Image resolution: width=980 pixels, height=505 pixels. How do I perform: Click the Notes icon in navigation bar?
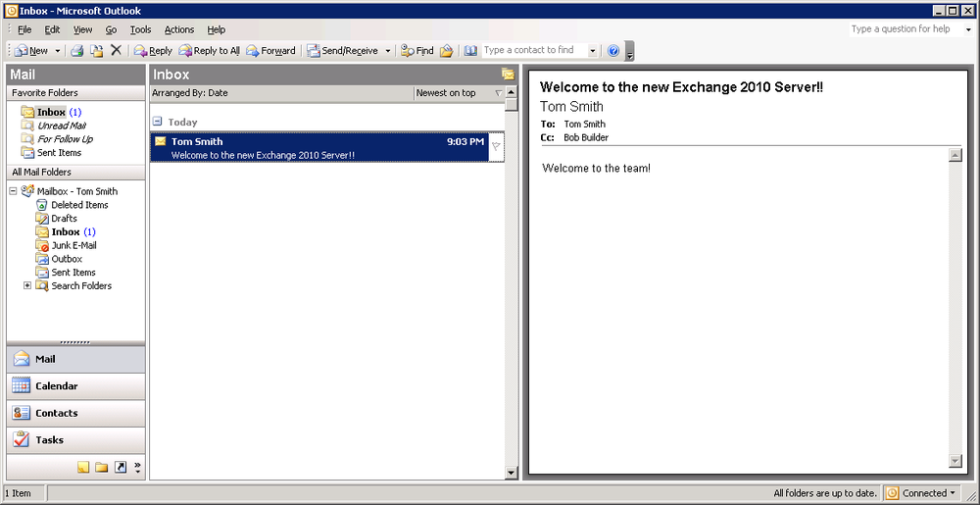pyautogui.click(x=83, y=467)
